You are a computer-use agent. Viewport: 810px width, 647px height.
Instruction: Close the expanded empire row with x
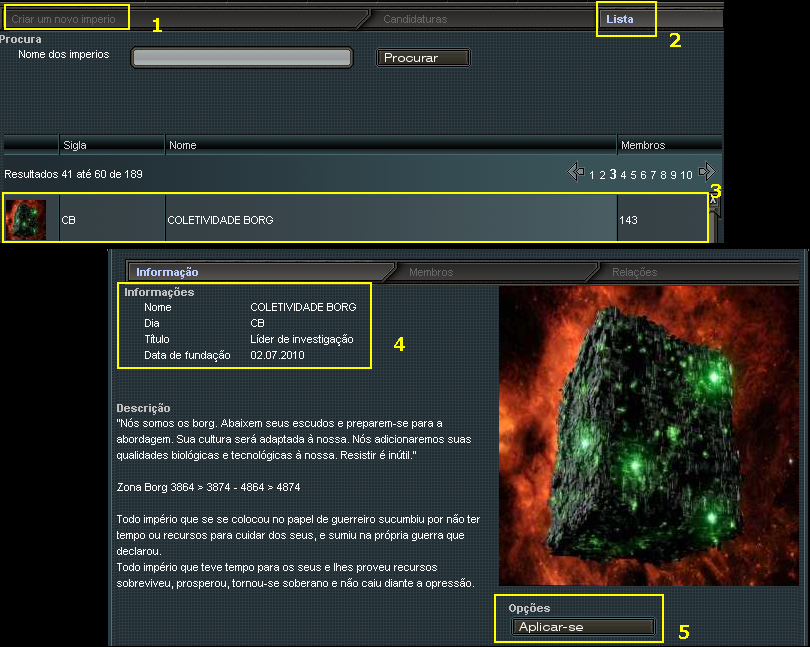713,199
